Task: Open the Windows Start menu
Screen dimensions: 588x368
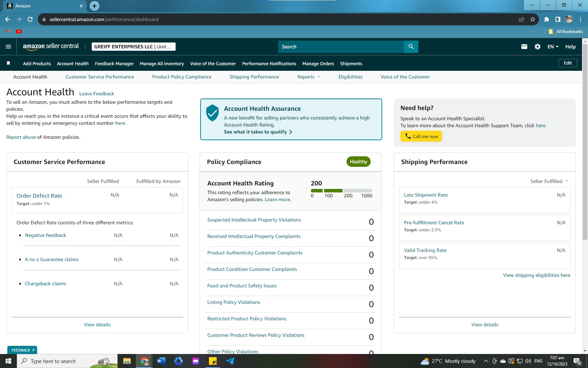Action: coord(8,361)
